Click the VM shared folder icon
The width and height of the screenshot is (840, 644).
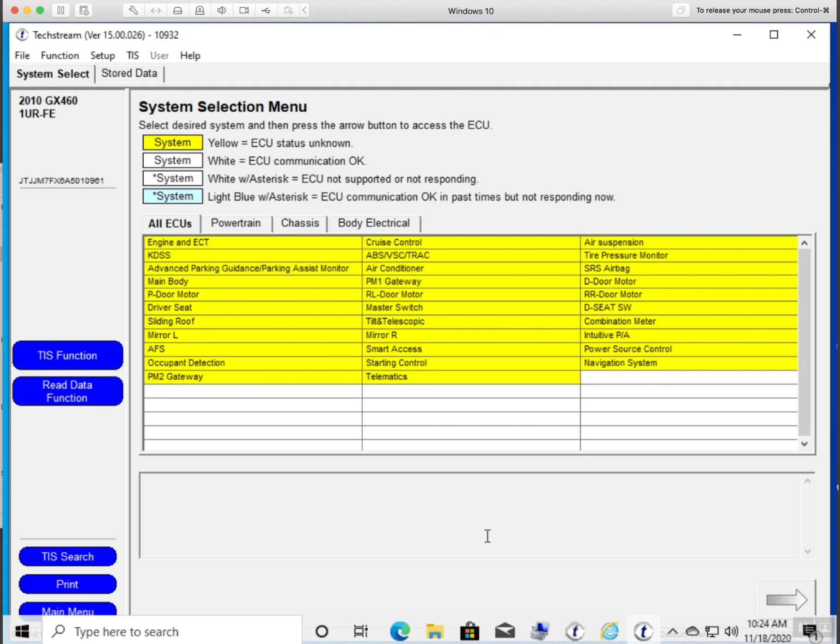[x=288, y=10]
